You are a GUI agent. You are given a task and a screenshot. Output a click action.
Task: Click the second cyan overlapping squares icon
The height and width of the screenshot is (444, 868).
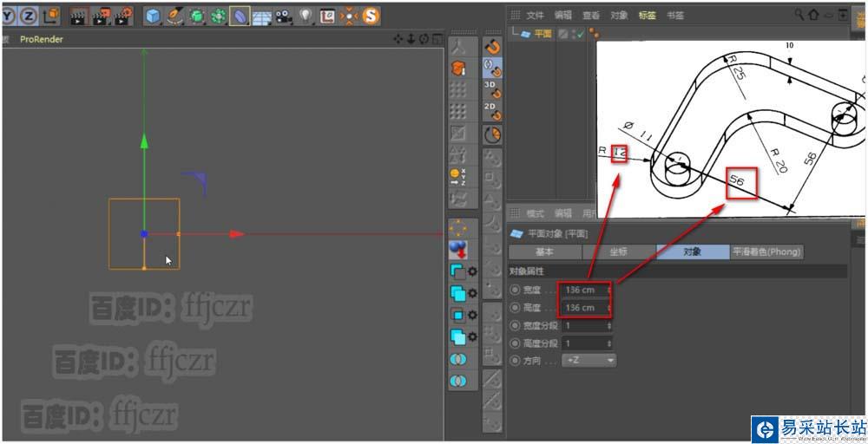(457, 293)
